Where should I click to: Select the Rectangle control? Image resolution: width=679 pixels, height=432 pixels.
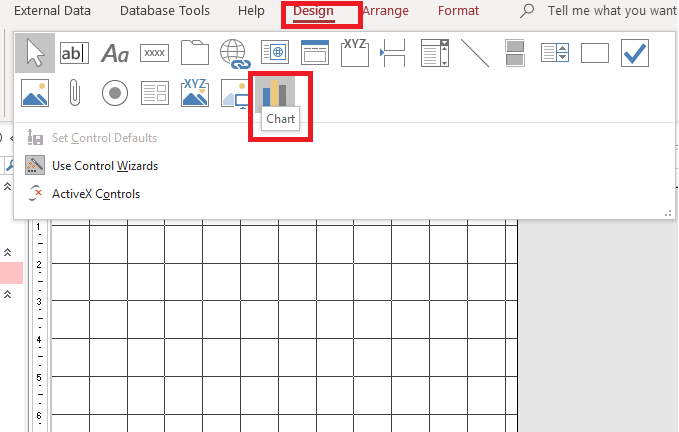click(595, 53)
